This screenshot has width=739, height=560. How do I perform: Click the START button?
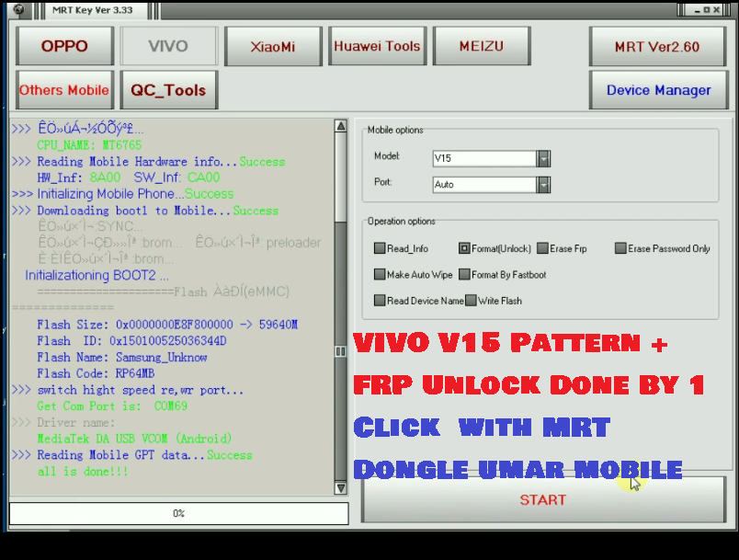tap(543, 499)
